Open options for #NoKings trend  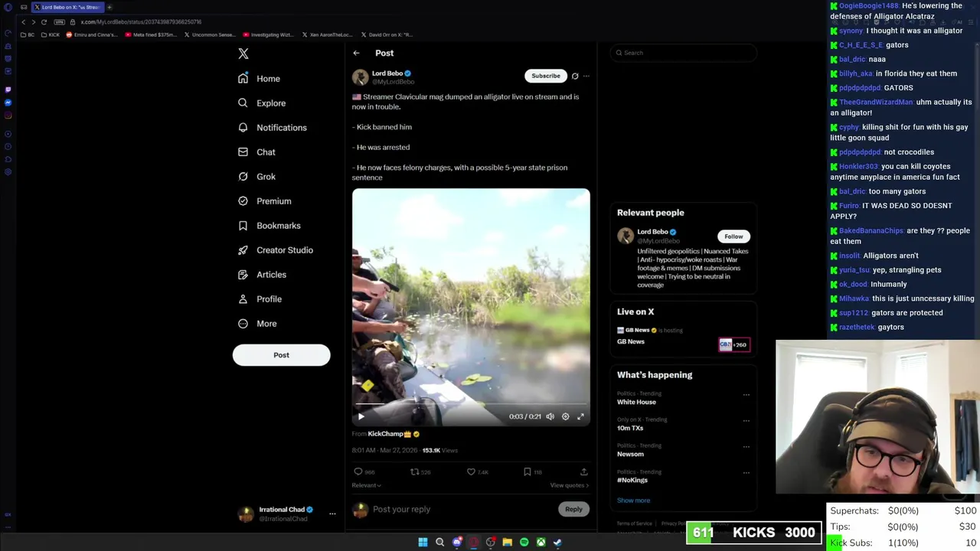tap(746, 473)
